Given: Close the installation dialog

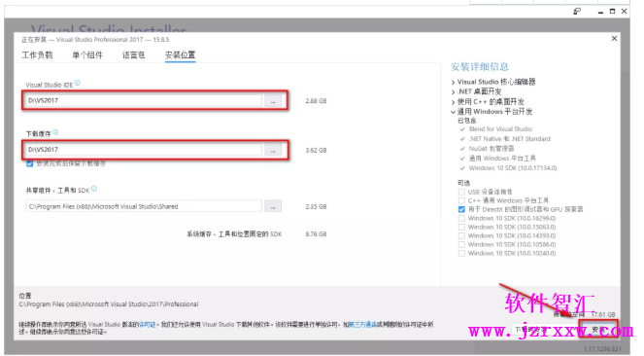Looking at the screenshot, I should coord(614,38).
